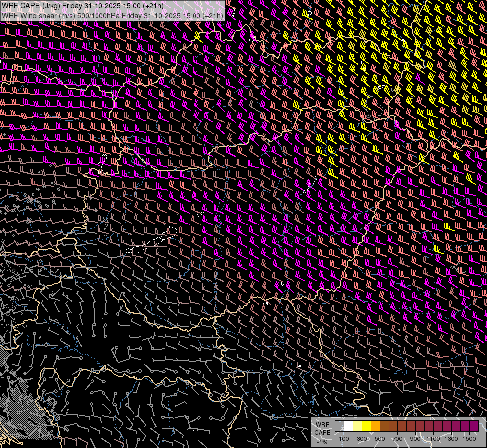The width and height of the screenshot is (487, 448).
Task: Click the legend value '1100'
Action: (433, 439)
